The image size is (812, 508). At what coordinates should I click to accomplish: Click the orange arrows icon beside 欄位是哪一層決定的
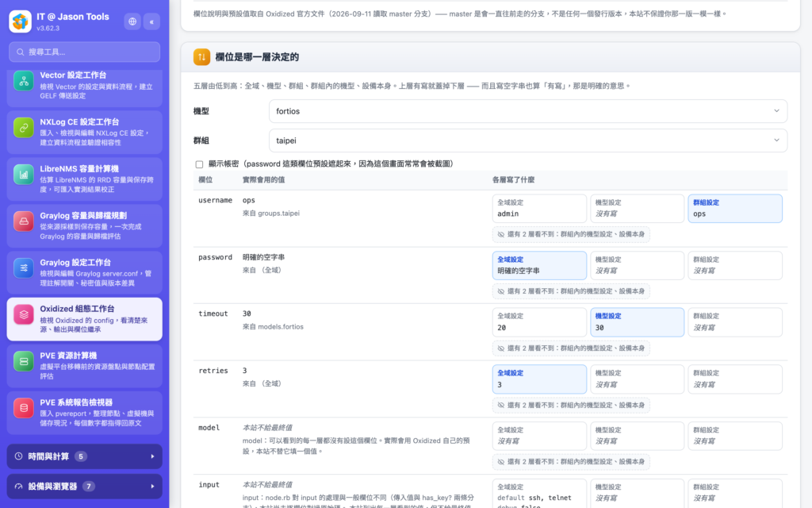point(201,57)
